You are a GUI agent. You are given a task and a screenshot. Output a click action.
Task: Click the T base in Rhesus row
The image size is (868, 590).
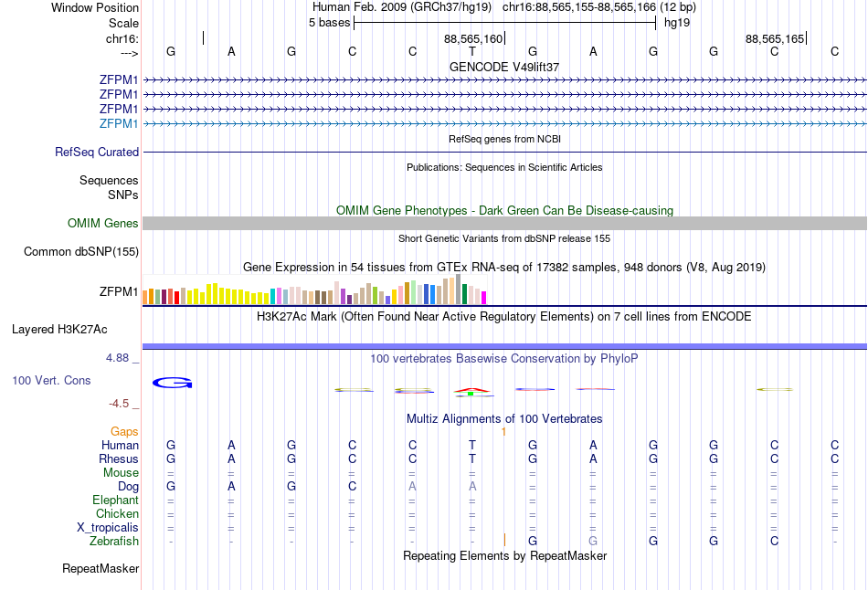point(472,458)
